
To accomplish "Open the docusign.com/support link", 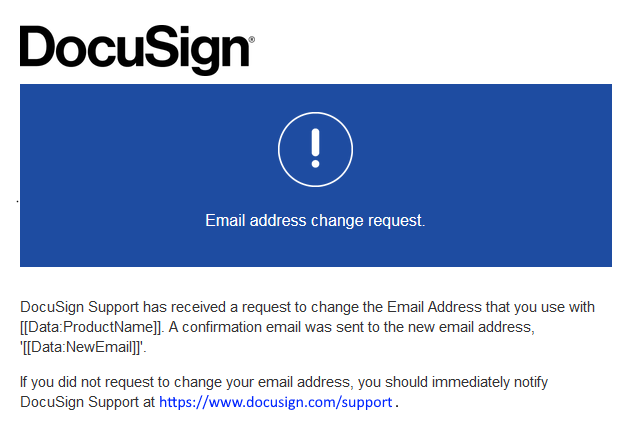I will pyautogui.click(x=275, y=402).
